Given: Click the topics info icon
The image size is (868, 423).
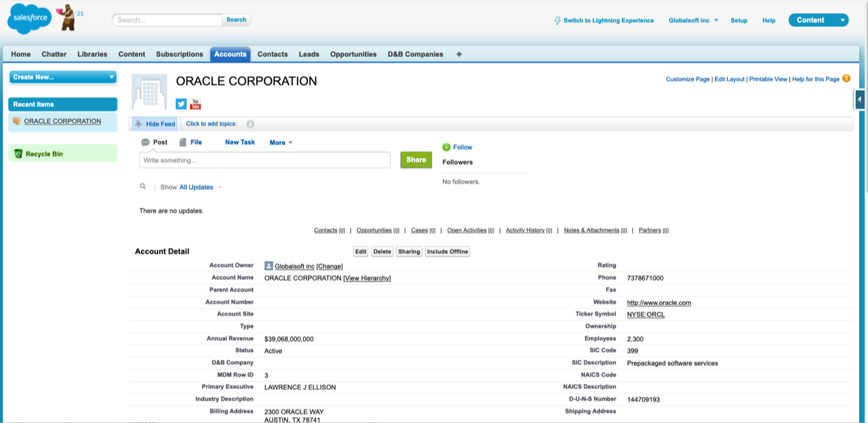Looking at the screenshot, I should tap(250, 124).
